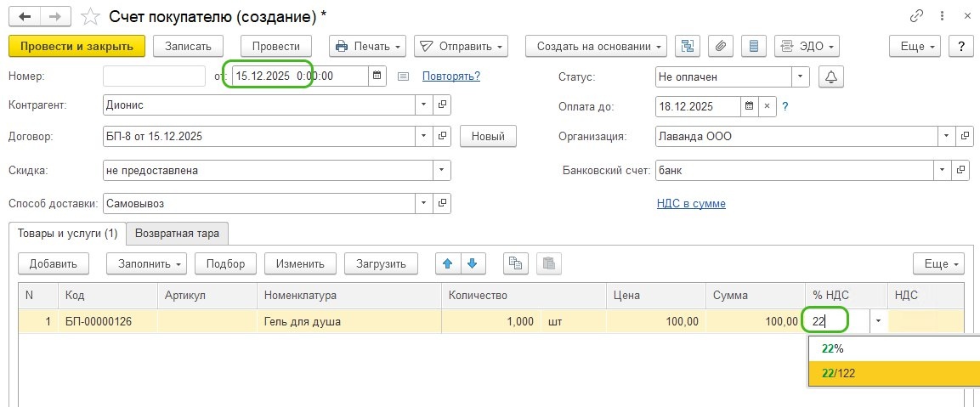Open Банковский счет card icon
The width and height of the screenshot is (980, 407).
tap(960, 169)
